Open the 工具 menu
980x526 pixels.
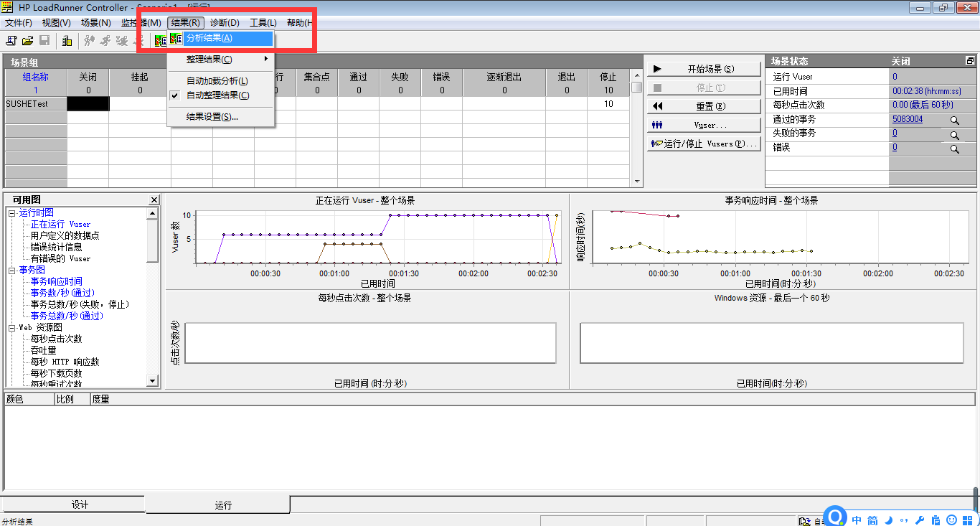click(x=263, y=23)
